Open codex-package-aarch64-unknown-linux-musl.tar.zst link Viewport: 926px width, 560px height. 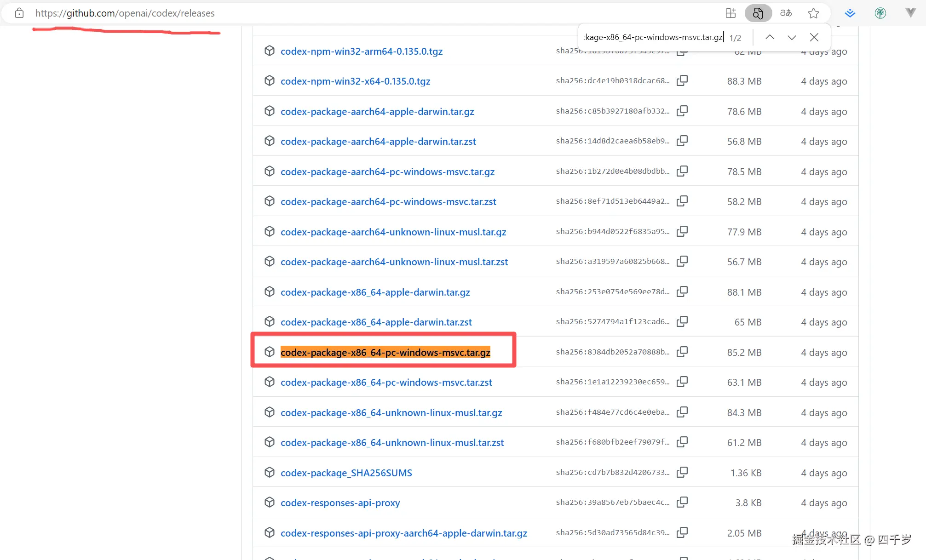tap(394, 262)
